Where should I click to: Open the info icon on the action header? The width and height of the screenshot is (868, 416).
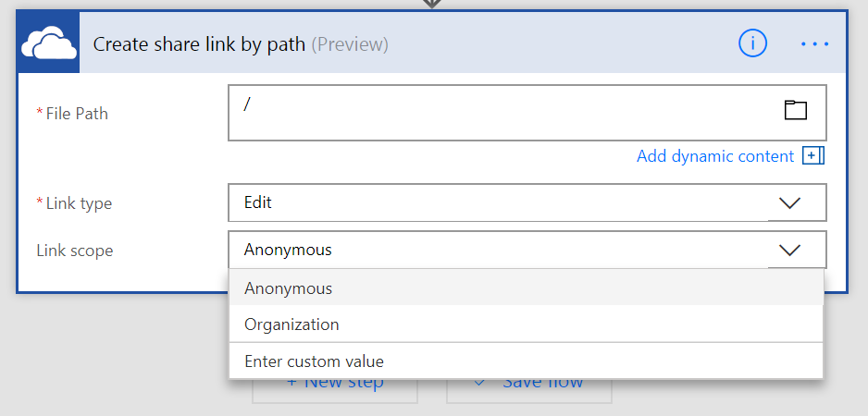(753, 43)
